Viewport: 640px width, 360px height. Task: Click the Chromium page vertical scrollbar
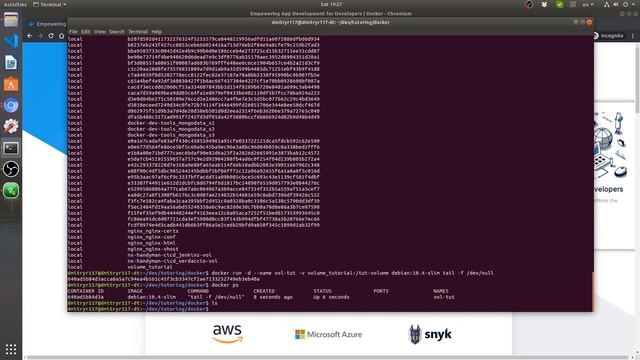coord(637,80)
